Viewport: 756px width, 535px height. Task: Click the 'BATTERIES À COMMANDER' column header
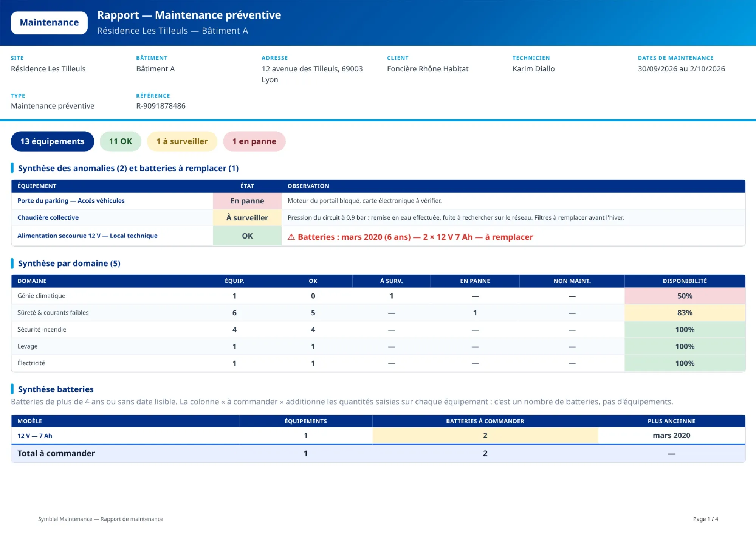(x=485, y=421)
